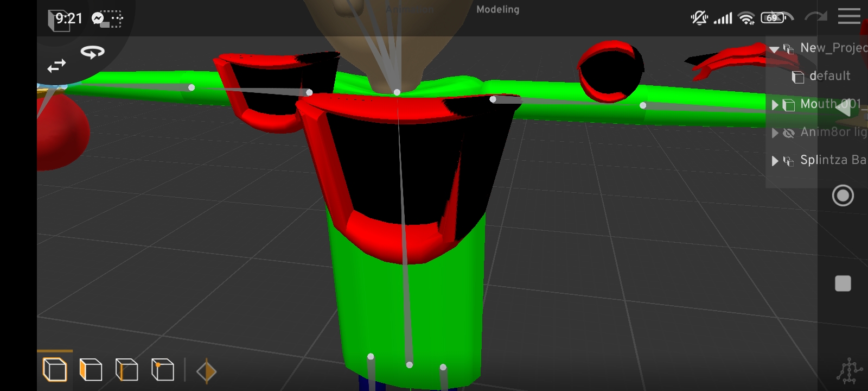Viewport: 868px width, 391px height.
Task: Tap the 9:21 clock text
Action: pyautogui.click(x=69, y=18)
